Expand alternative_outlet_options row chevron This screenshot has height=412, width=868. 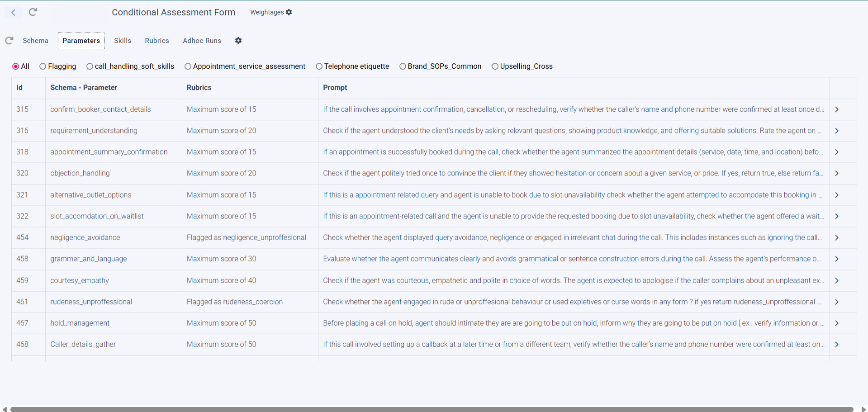click(837, 195)
